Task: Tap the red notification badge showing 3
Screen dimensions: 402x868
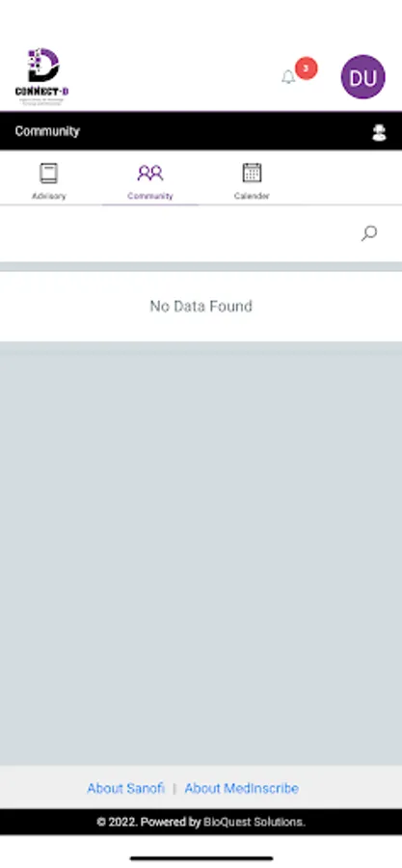Action: click(306, 68)
